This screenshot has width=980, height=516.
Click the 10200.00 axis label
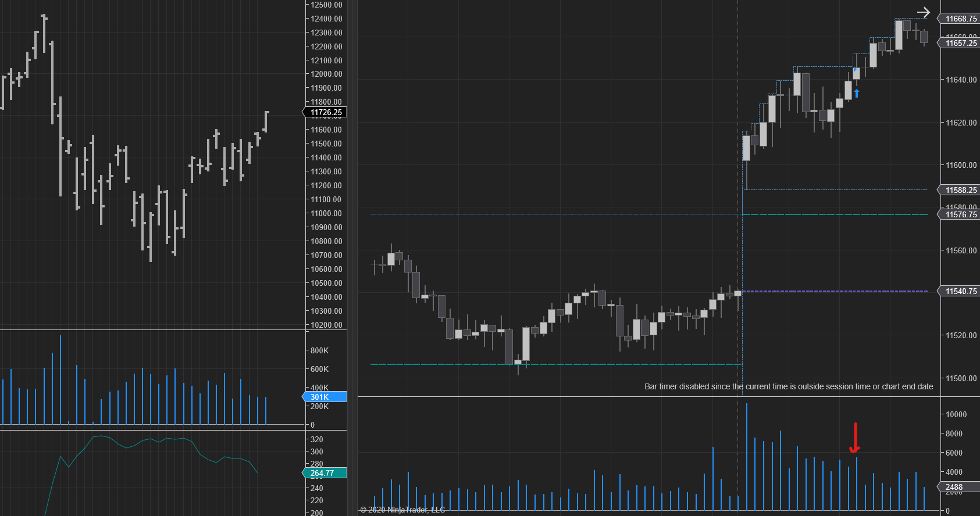(x=326, y=325)
